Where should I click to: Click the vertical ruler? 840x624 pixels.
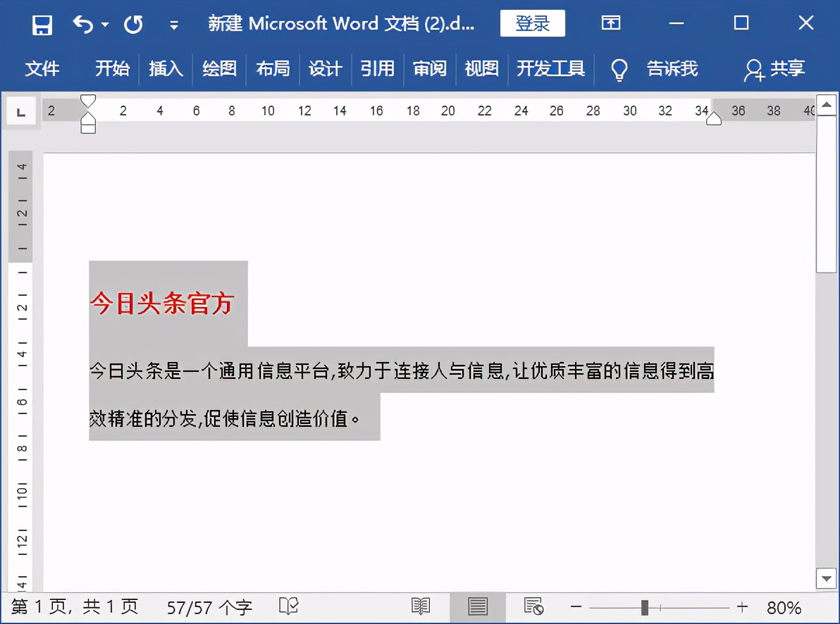click(21, 371)
